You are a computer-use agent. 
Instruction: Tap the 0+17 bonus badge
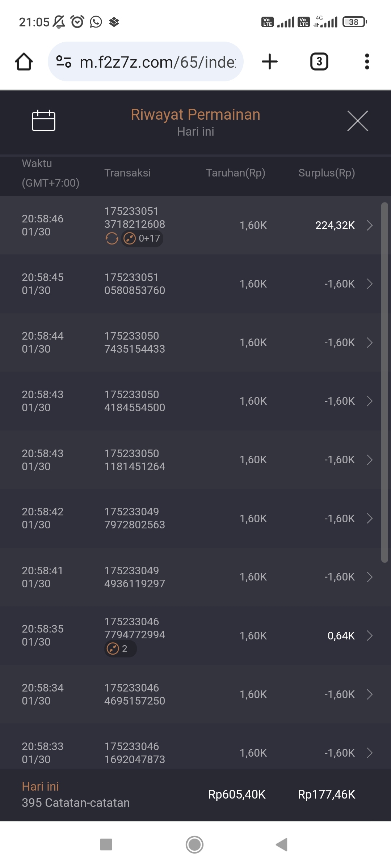coord(142,239)
